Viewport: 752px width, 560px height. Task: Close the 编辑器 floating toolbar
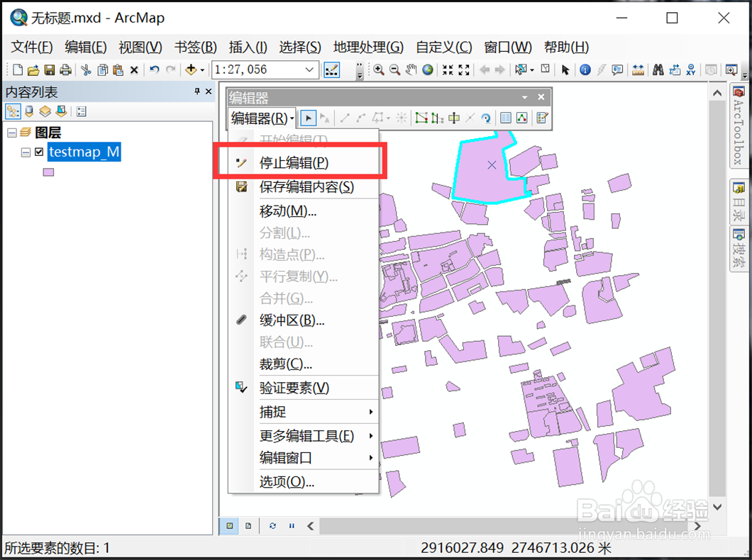tap(541, 97)
